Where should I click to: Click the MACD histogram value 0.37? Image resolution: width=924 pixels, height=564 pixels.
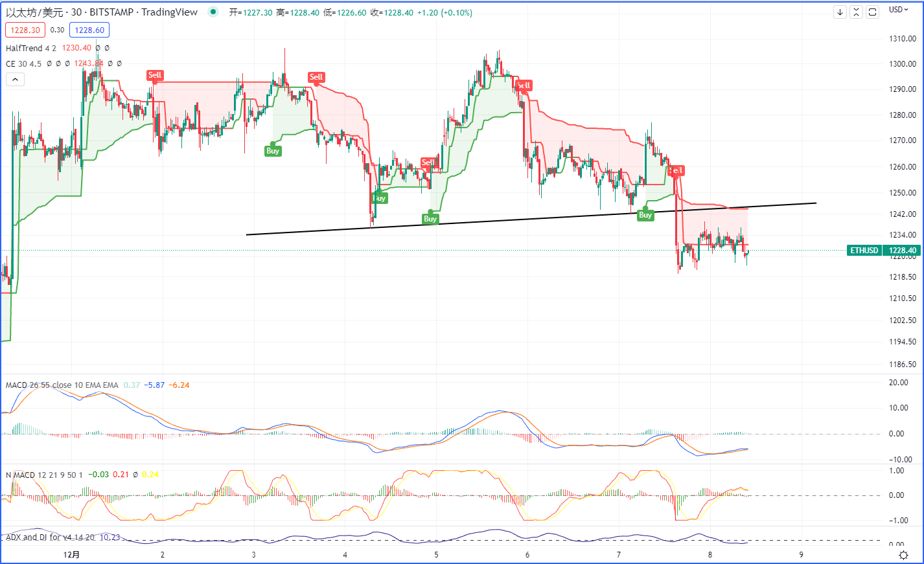[x=132, y=385]
